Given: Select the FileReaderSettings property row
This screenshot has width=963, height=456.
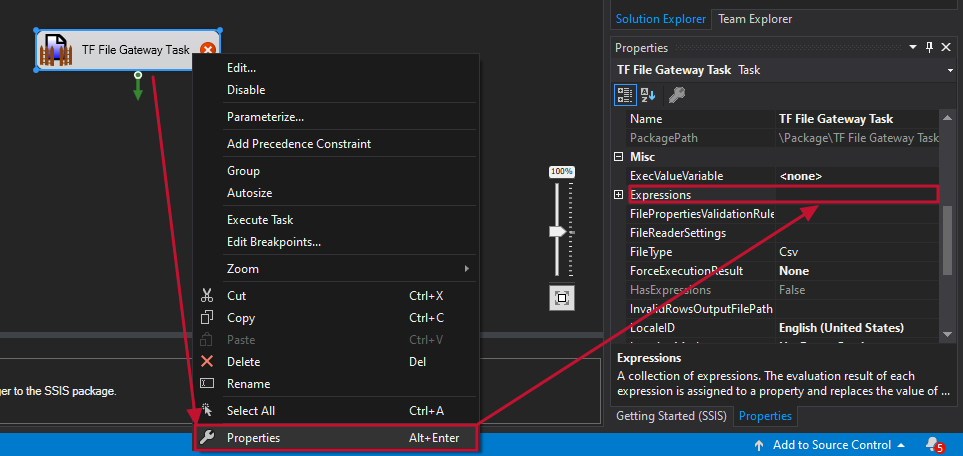Looking at the screenshot, I should coord(782,233).
